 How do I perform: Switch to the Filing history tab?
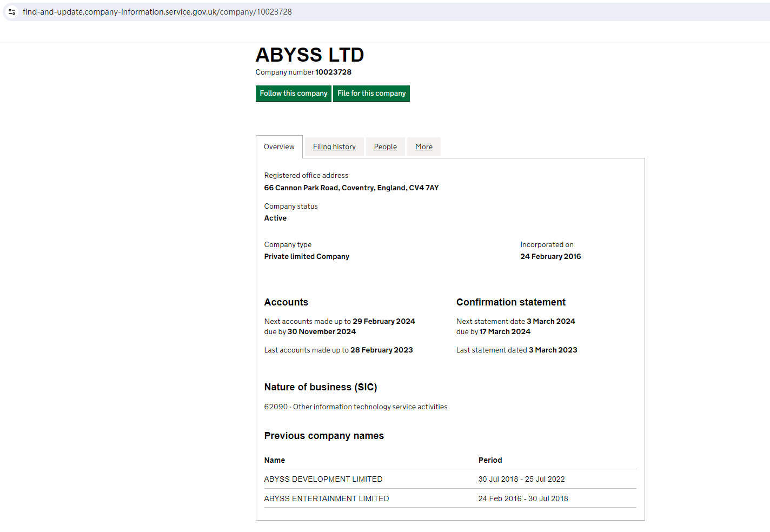334,147
